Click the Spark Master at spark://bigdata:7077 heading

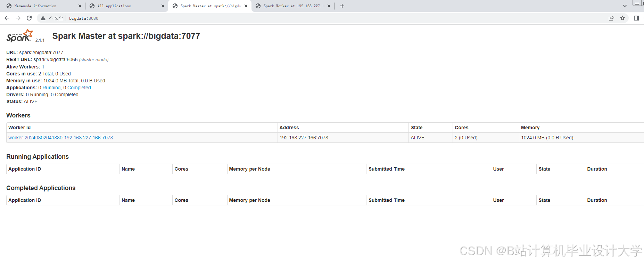click(x=126, y=36)
